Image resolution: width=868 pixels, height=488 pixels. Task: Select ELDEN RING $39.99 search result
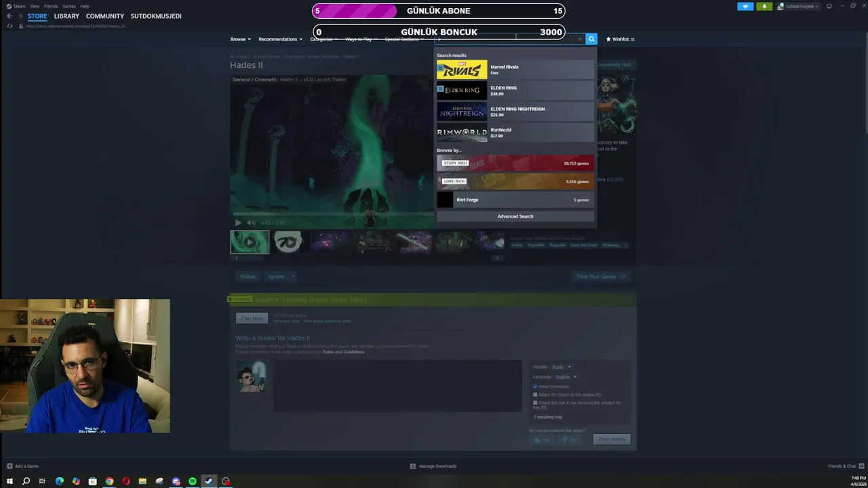coord(515,90)
